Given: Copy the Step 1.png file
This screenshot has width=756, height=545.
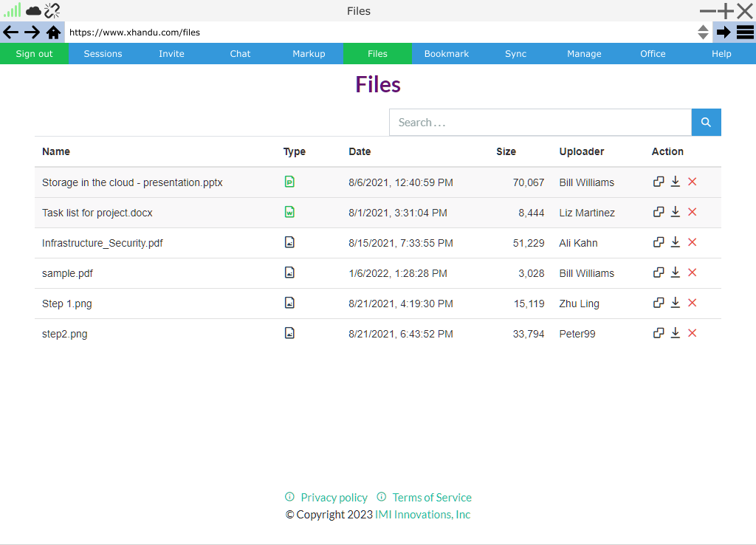Looking at the screenshot, I should coord(659,303).
